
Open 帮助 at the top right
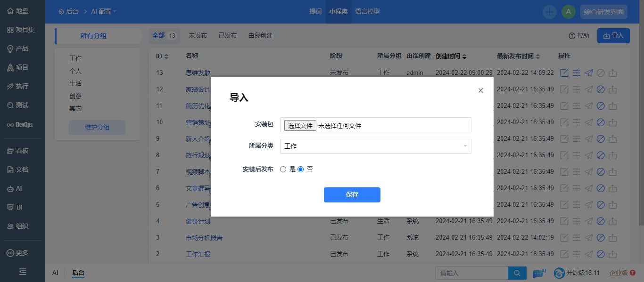click(x=579, y=36)
